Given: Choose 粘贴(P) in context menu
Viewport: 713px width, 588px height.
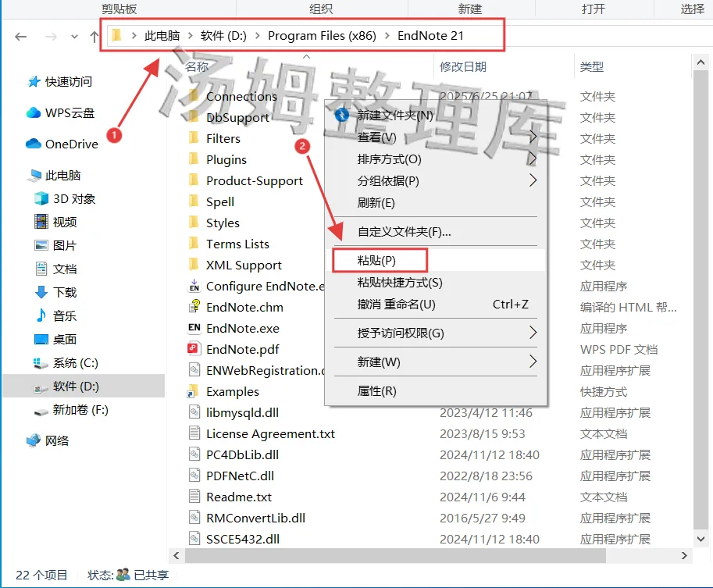Looking at the screenshot, I should click(x=376, y=261).
